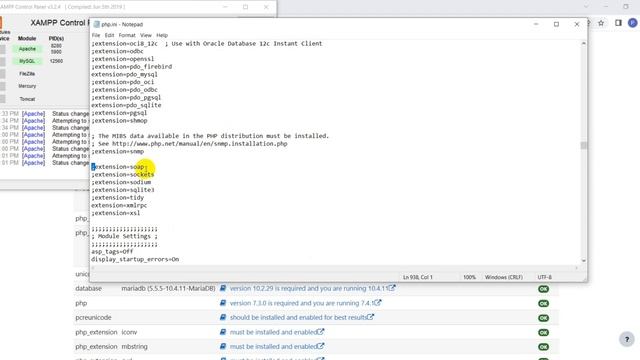640x360 pixels.
Task: Click the Tomcat module label in XAMPP
Action: pos(27,99)
